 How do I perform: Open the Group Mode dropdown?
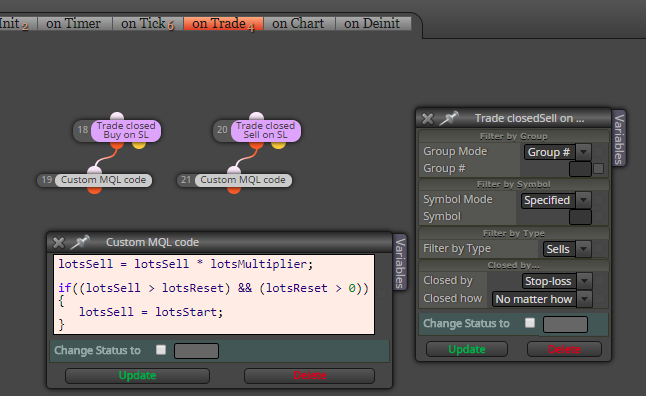(558, 152)
